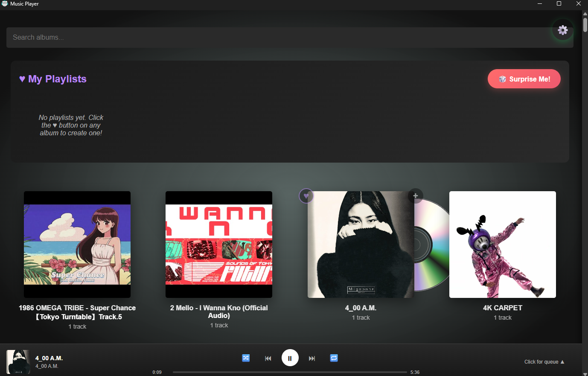Seek within the track progress bar
Viewport: 588px width, 376px height.
click(290, 372)
